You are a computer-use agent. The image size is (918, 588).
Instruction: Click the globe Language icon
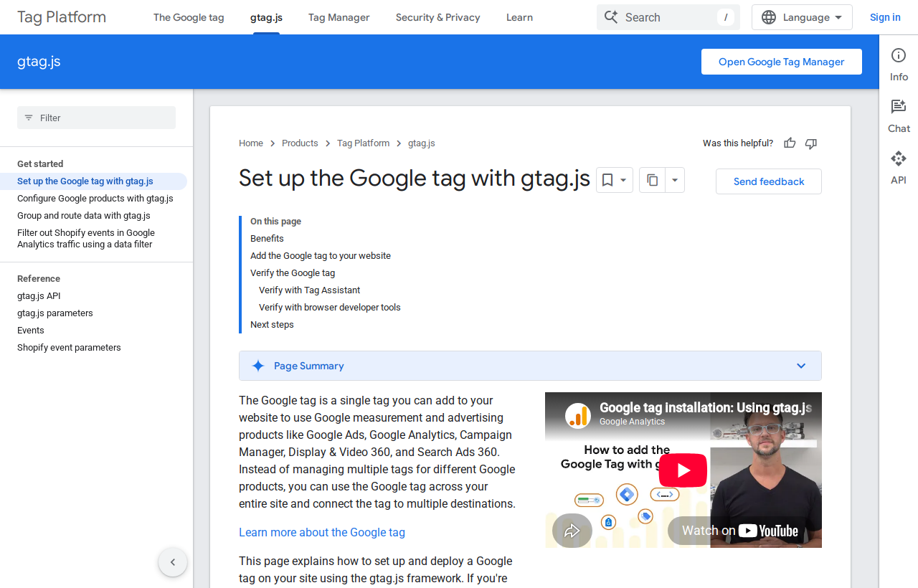(x=769, y=17)
